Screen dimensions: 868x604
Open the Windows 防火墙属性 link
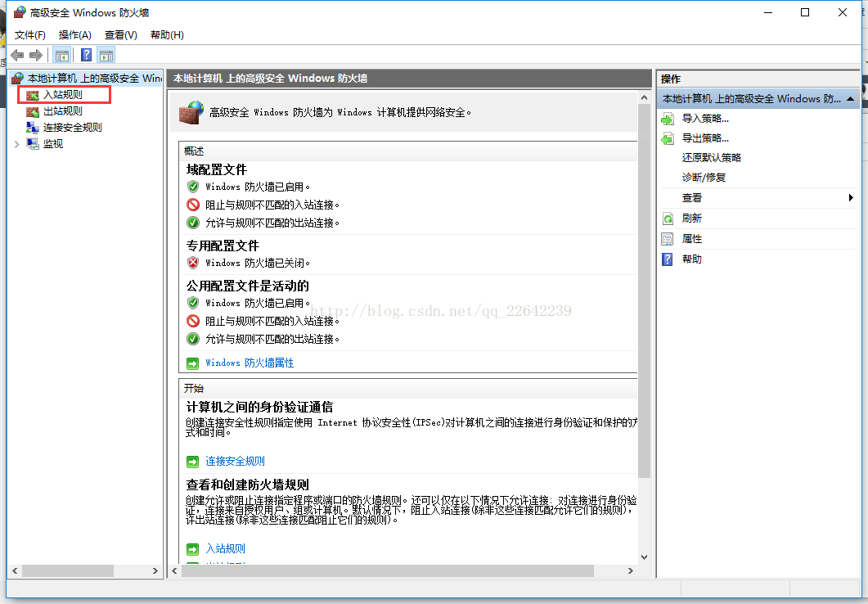[249, 363]
